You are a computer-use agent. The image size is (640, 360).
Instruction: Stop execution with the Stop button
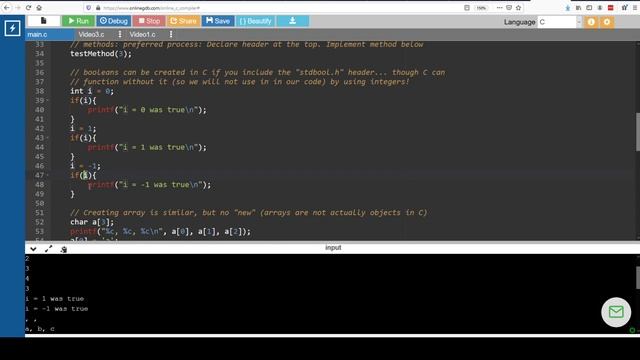pos(149,21)
